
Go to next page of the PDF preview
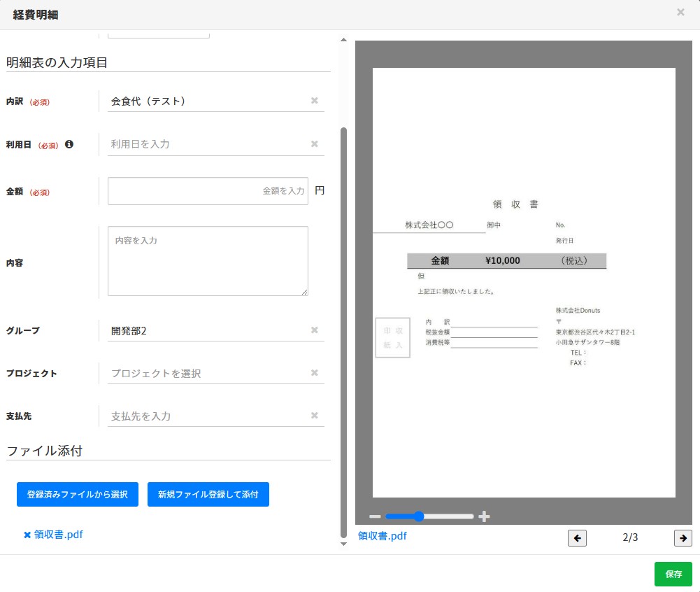[x=682, y=538]
